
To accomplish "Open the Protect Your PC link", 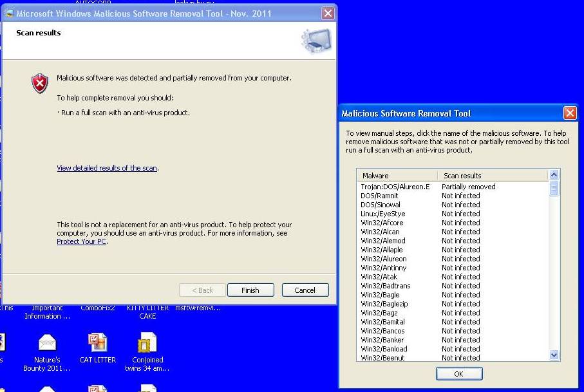I will (81, 241).
